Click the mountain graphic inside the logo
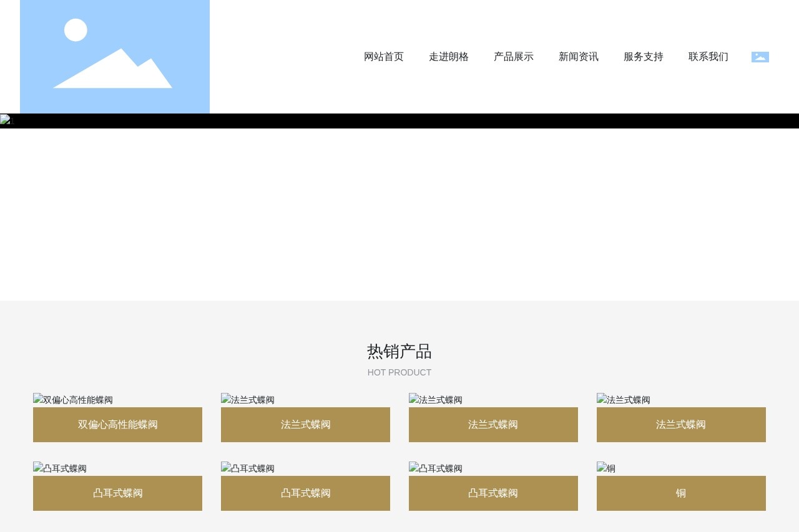This screenshot has width=799, height=532. click(112, 72)
